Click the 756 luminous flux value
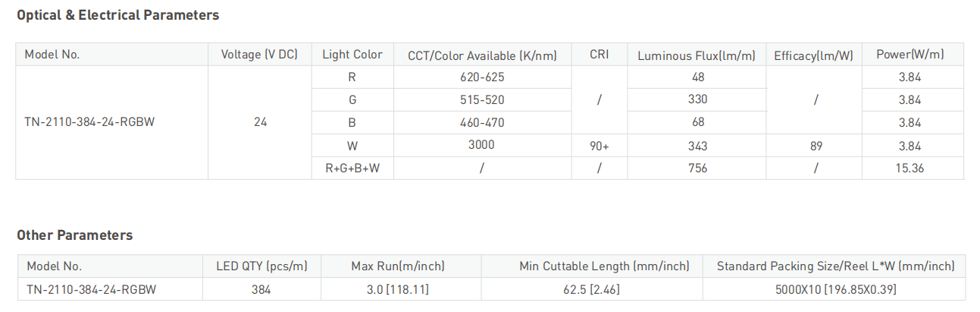Viewport: 980px width, 312px height. (x=698, y=169)
